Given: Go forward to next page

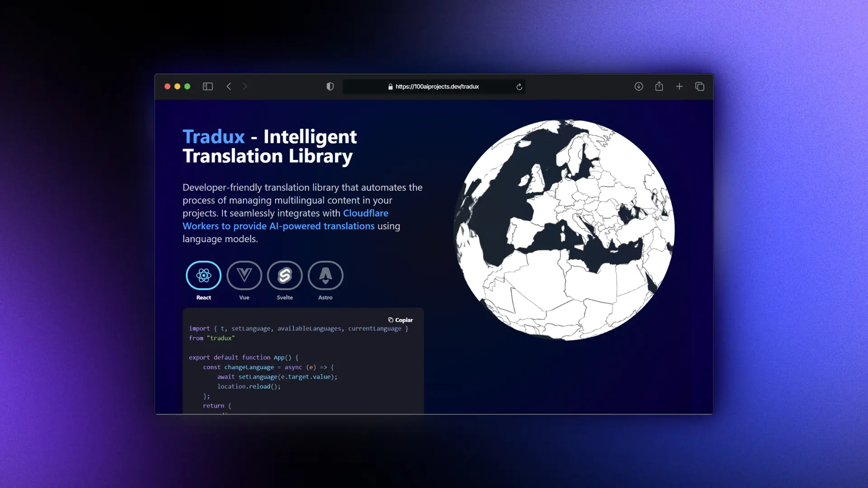Looking at the screenshot, I should (x=245, y=86).
